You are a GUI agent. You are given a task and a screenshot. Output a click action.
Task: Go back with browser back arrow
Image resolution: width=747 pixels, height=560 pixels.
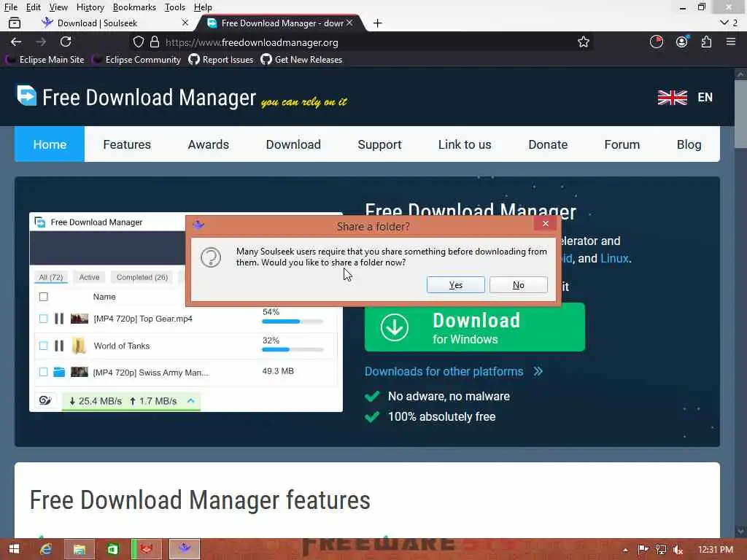(x=16, y=42)
